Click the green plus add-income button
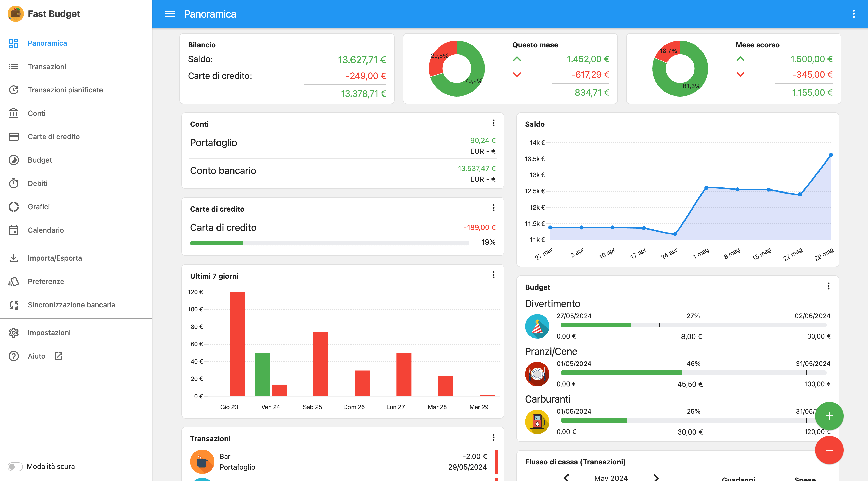 [x=829, y=416]
